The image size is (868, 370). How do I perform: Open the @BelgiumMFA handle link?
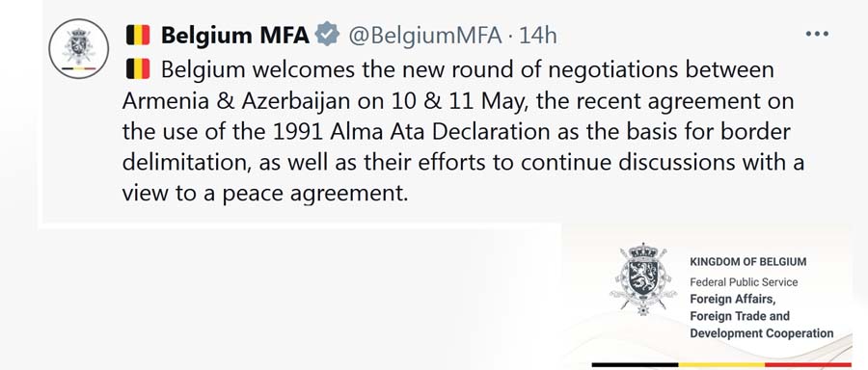424,36
